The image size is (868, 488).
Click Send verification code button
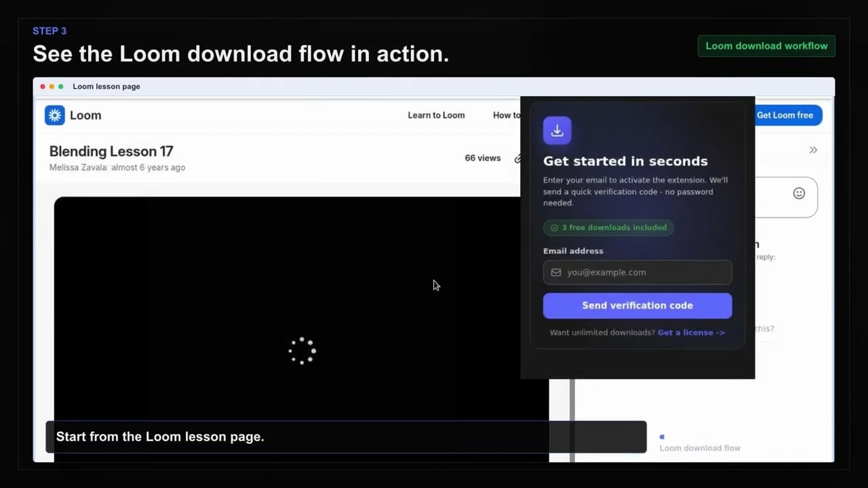[x=637, y=306]
